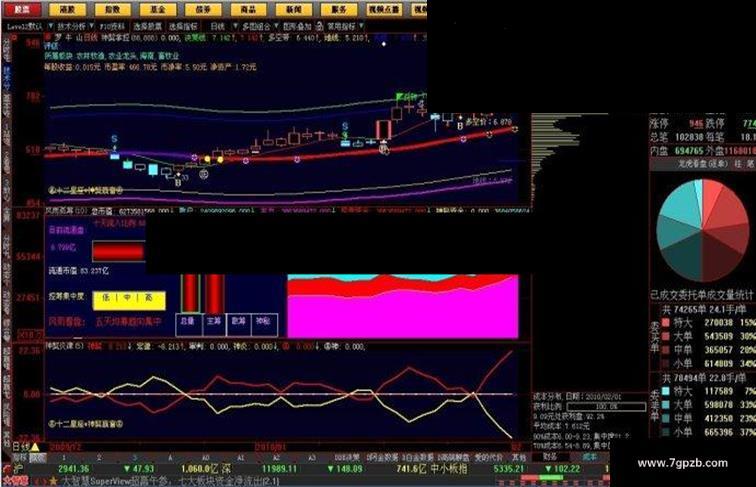Click the star icon in news ticker
756x487 pixels.
(53, 481)
